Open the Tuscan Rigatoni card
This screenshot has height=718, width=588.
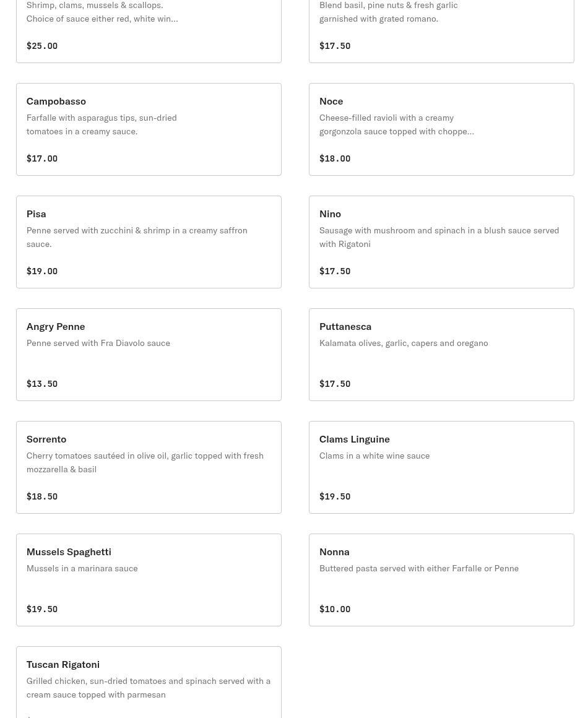tap(149, 682)
